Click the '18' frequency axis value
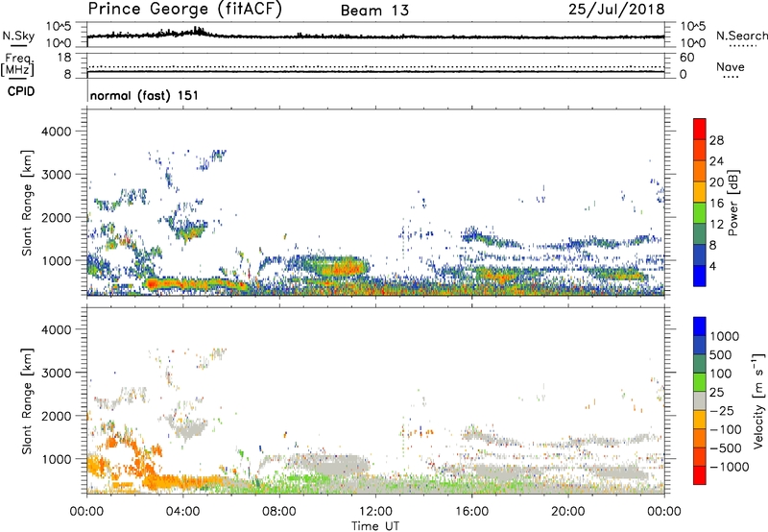The image size is (768, 532). (64, 57)
